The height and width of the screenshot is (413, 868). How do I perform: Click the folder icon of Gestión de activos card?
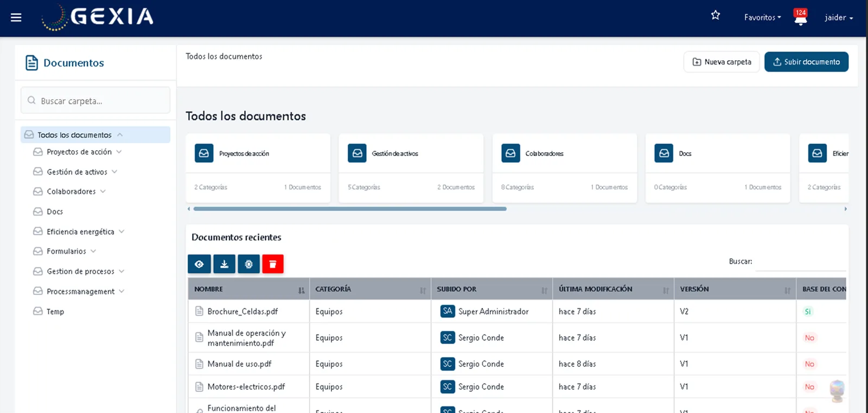coord(357,153)
